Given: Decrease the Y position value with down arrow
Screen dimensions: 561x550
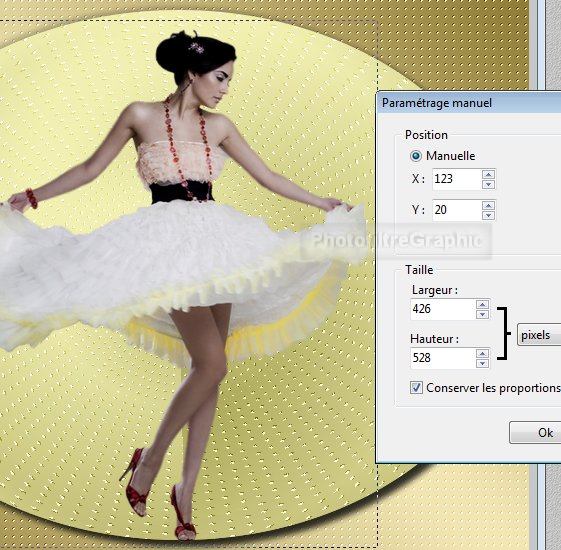Looking at the screenshot, I should click(x=488, y=215).
